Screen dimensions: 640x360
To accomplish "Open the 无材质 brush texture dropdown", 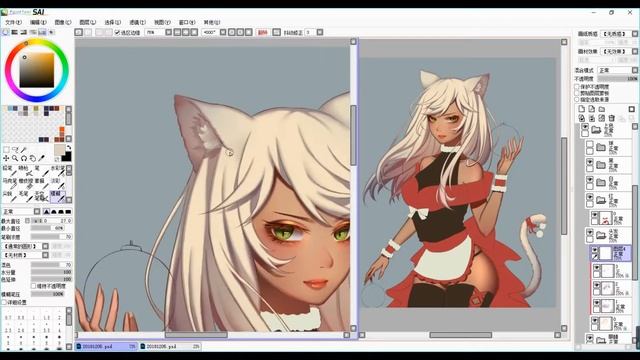I will pyautogui.click(x=25, y=255).
